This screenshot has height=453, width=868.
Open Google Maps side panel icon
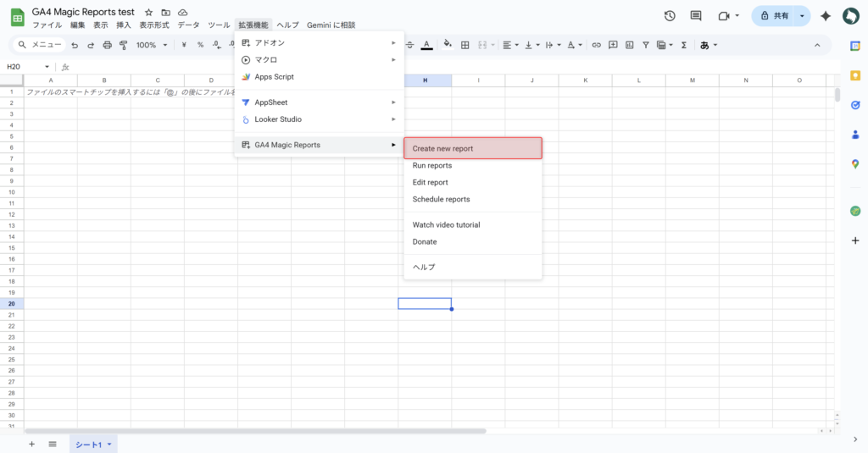pyautogui.click(x=855, y=163)
